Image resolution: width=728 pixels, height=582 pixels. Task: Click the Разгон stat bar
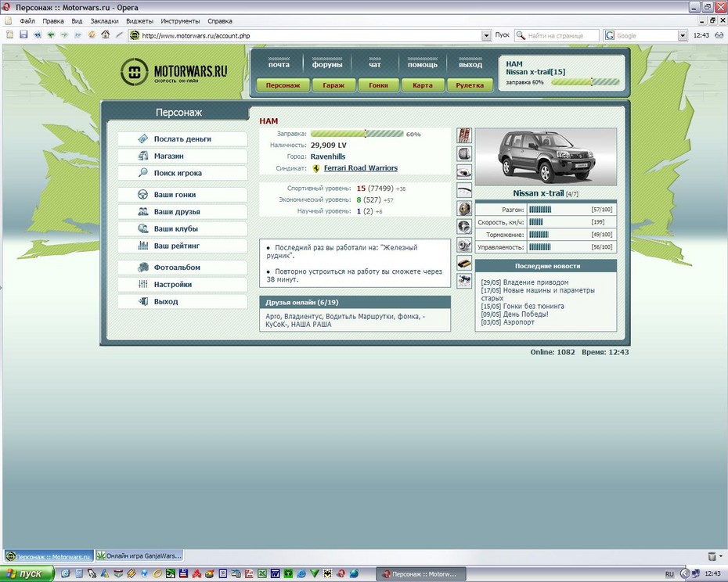(x=540, y=210)
